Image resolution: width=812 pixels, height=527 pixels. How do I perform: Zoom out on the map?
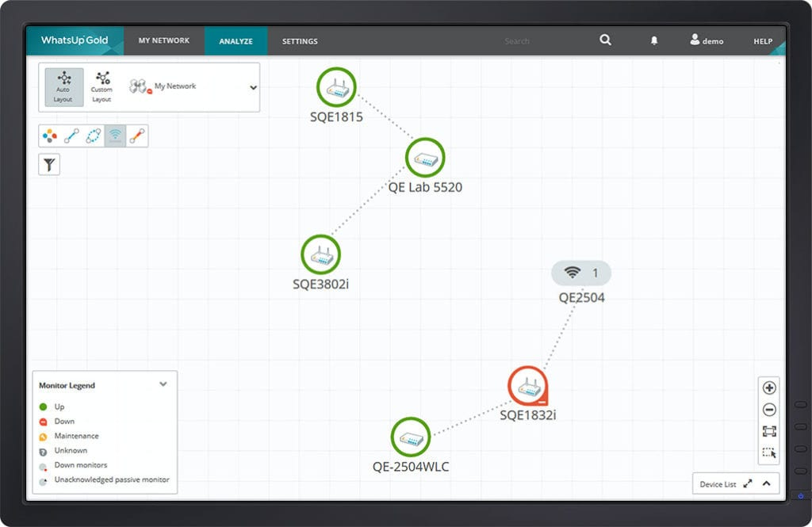coord(769,410)
